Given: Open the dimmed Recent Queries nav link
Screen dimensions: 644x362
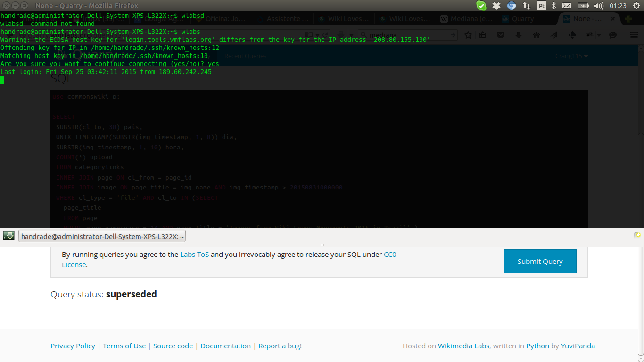Looking at the screenshot, I should point(245,56).
